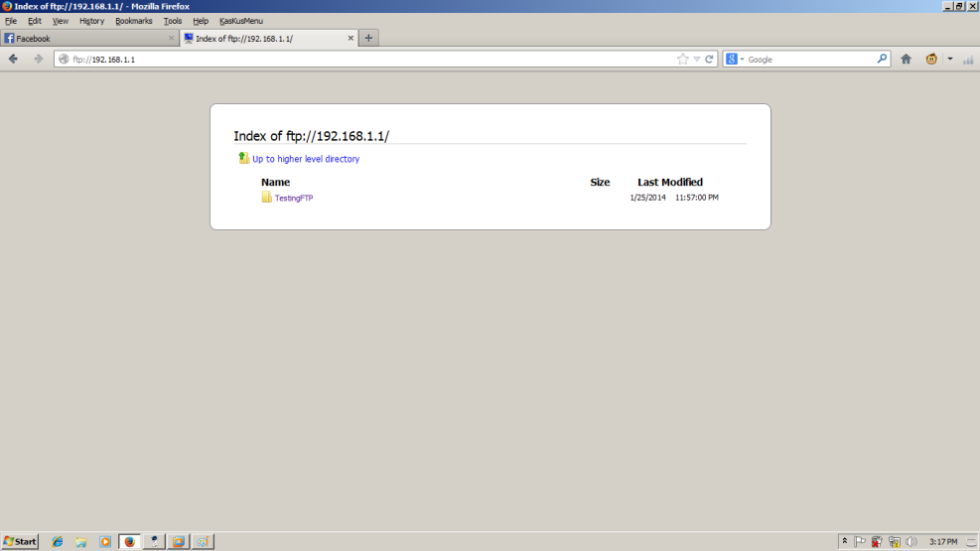Go forward with the Forward arrow
The height and width of the screenshot is (551, 980).
pyautogui.click(x=38, y=59)
